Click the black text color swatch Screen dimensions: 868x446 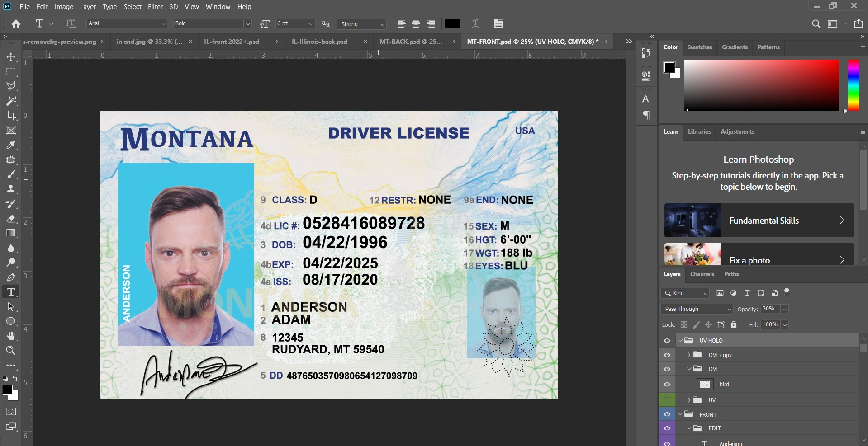pyautogui.click(x=452, y=24)
